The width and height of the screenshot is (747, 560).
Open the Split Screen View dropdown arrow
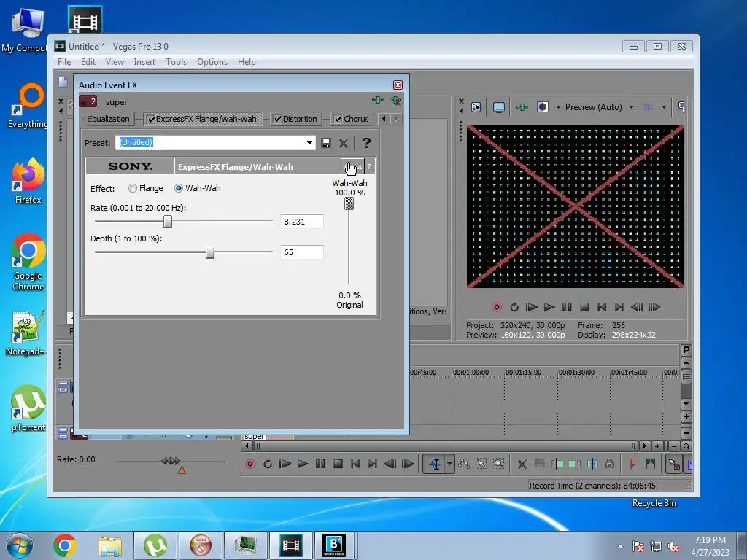(558, 107)
